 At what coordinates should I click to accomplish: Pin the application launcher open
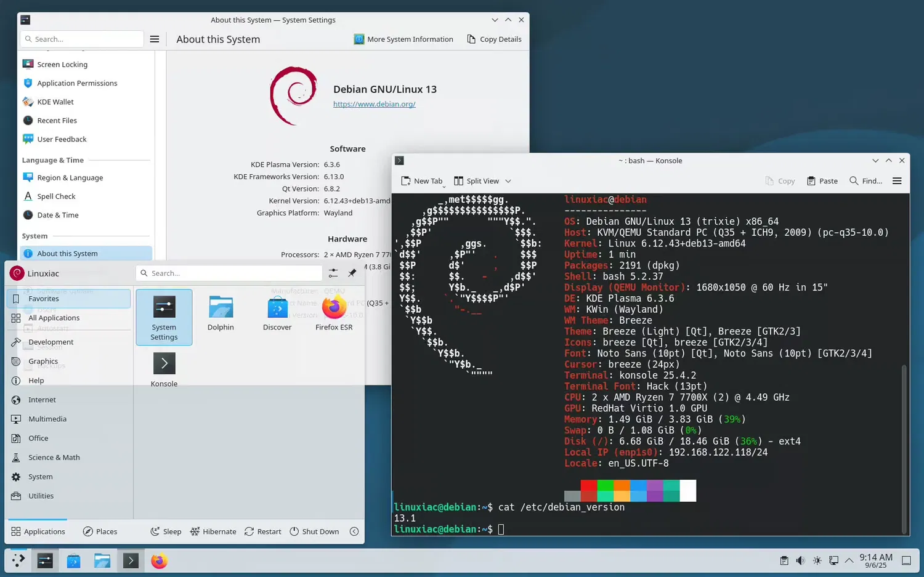[352, 273]
